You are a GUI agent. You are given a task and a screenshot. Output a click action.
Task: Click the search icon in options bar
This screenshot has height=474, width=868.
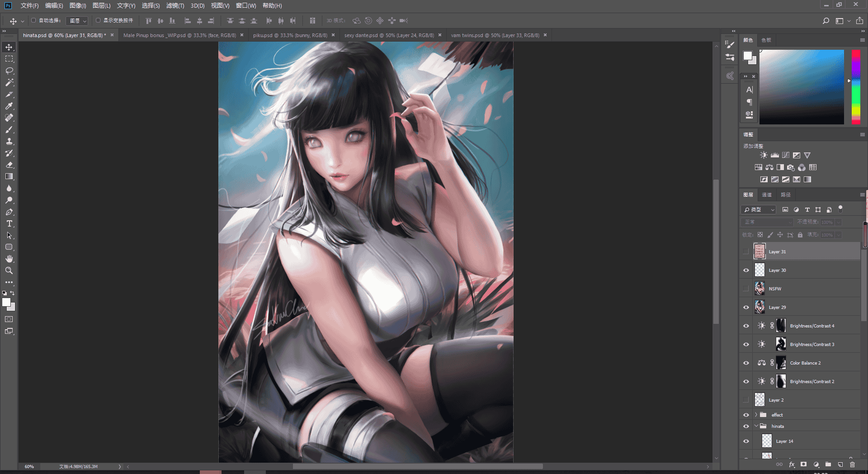coord(826,21)
